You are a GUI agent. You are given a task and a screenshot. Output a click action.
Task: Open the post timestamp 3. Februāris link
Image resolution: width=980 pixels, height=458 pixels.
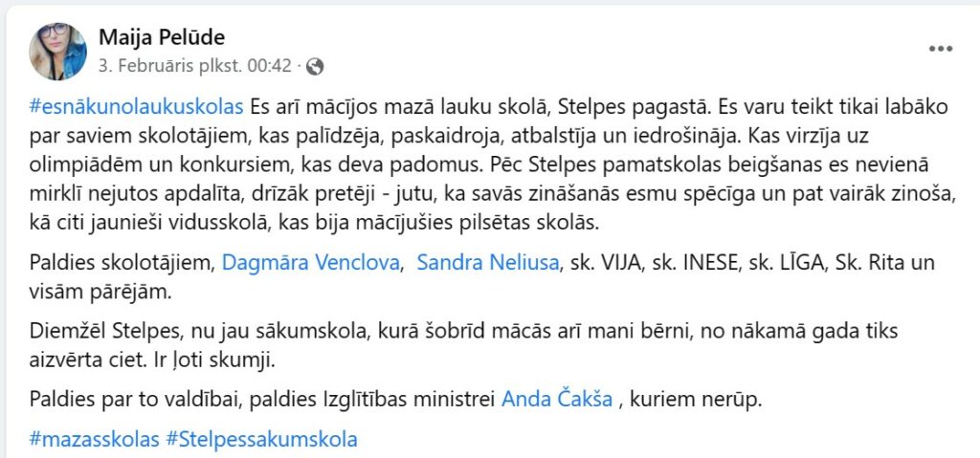tap(197, 67)
